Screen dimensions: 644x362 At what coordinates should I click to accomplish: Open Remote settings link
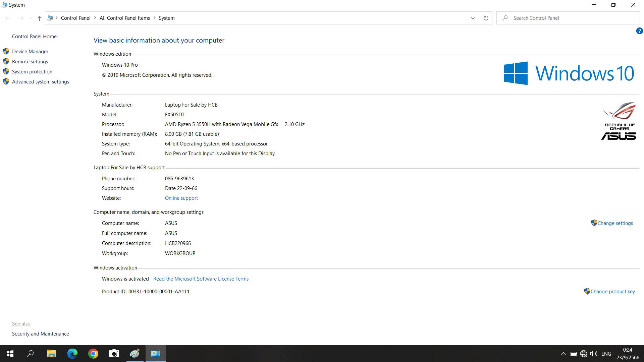pos(30,61)
